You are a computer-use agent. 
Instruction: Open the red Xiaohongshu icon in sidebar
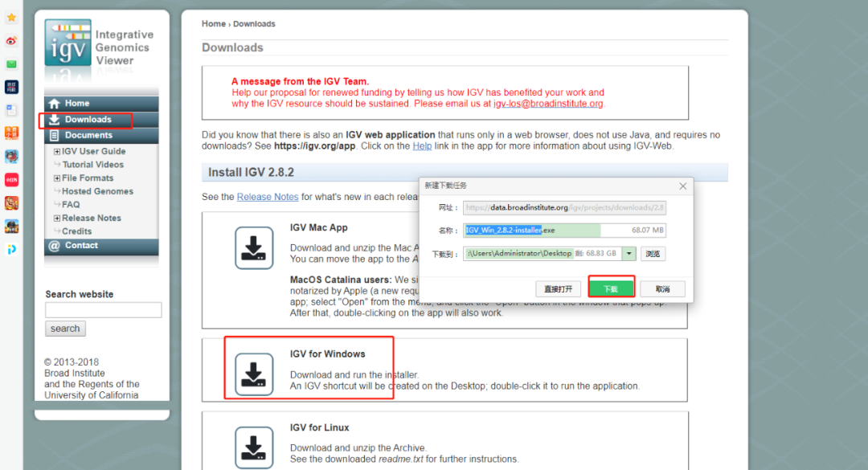(11, 180)
